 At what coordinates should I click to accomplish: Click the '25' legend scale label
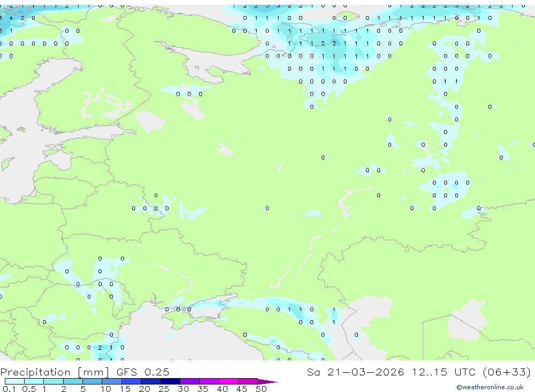[164, 389]
